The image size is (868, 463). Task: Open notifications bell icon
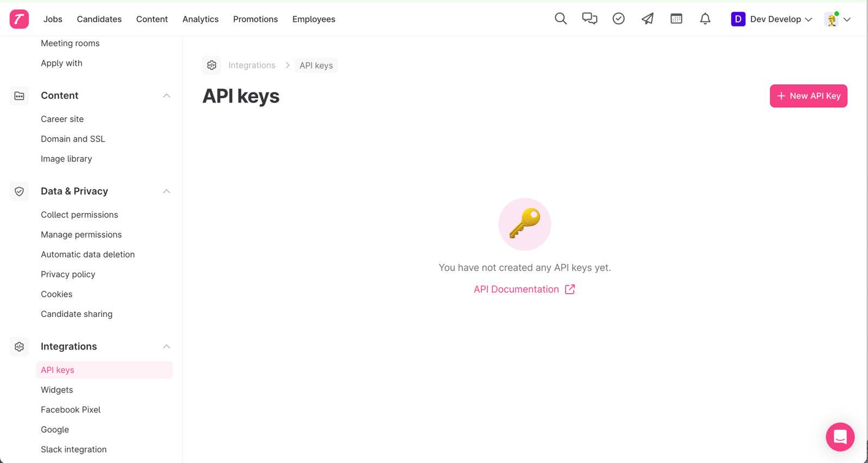point(705,19)
